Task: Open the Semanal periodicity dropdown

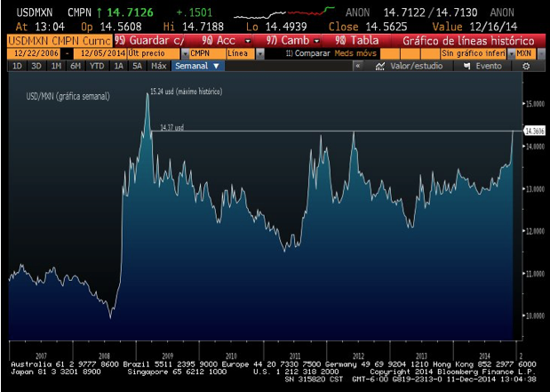Action: (197, 66)
